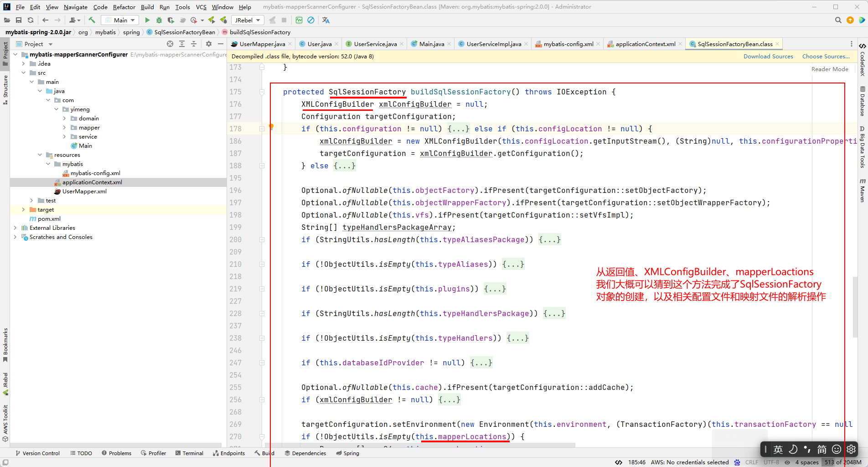Viewport: 868px width, 467px height.
Task: Open the Endpoints tool window
Action: click(229, 453)
